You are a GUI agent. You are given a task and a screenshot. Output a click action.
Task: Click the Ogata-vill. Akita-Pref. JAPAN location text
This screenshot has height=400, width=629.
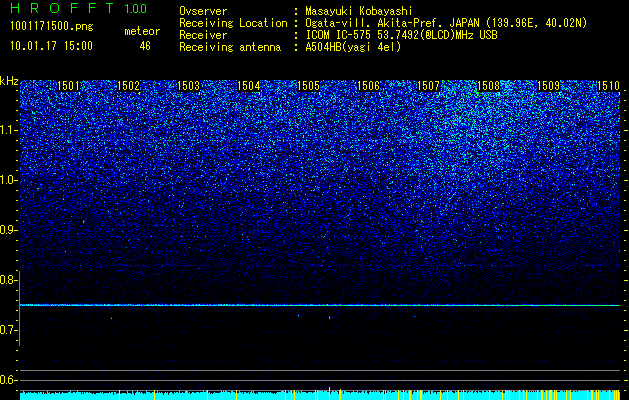(x=446, y=23)
